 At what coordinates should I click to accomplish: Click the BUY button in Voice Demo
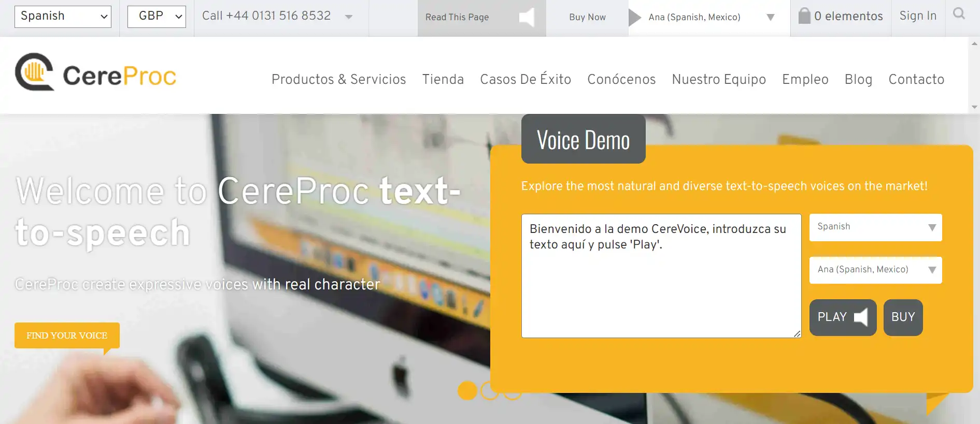(x=903, y=317)
